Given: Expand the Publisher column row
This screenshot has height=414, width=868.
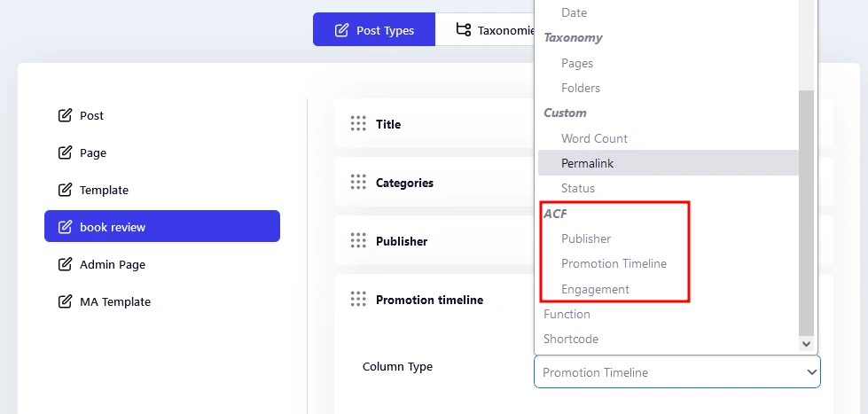Looking at the screenshot, I should pyautogui.click(x=434, y=241).
